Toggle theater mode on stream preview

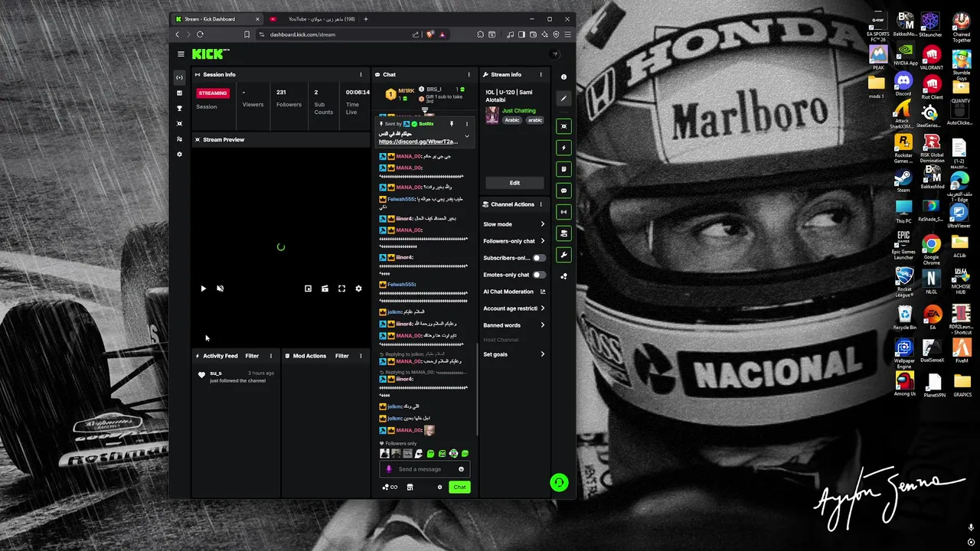click(325, 289)
